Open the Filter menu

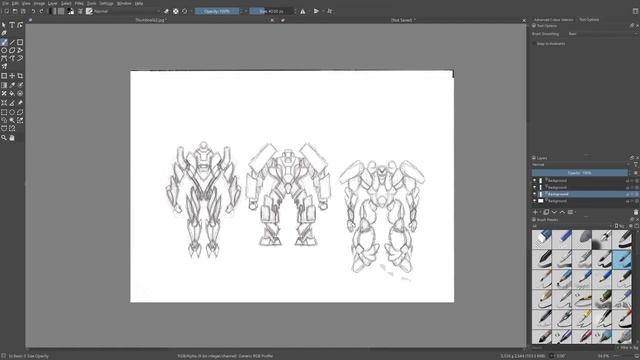79,3
